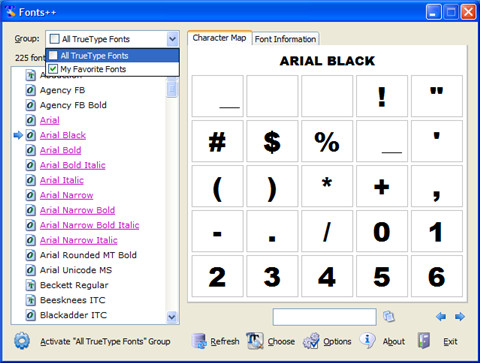
Task: Select Agency FB Bold in font list
Action: click(73, 105)
